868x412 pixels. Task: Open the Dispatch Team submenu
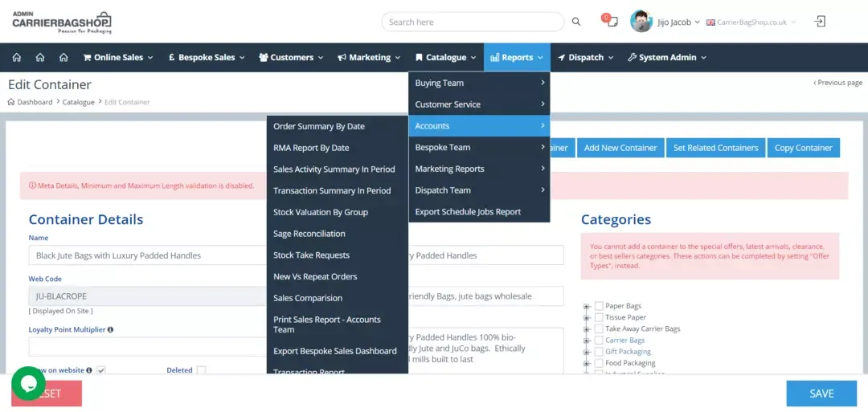[479, 190]
